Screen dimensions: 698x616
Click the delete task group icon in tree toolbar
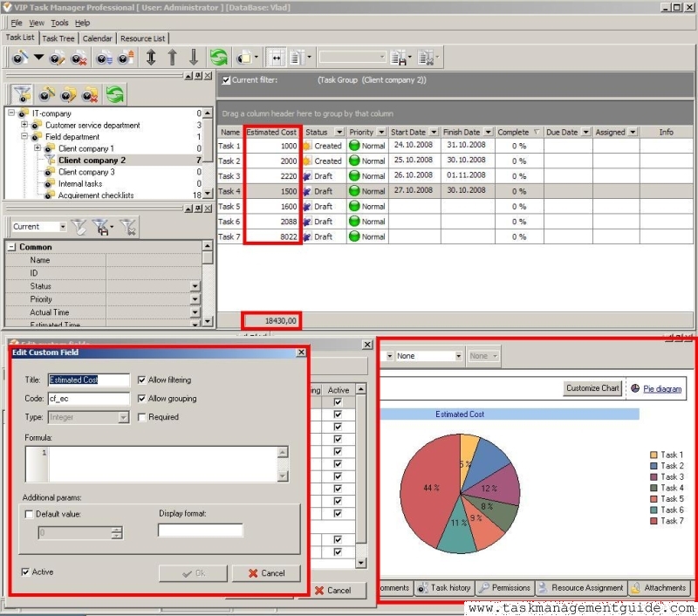(x=91, y=94)
